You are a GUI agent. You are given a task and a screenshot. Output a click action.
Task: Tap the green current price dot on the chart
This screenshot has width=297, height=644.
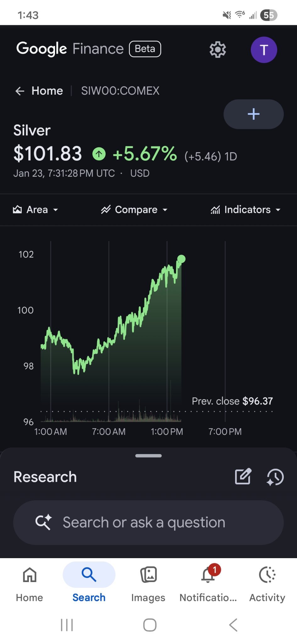181,259
